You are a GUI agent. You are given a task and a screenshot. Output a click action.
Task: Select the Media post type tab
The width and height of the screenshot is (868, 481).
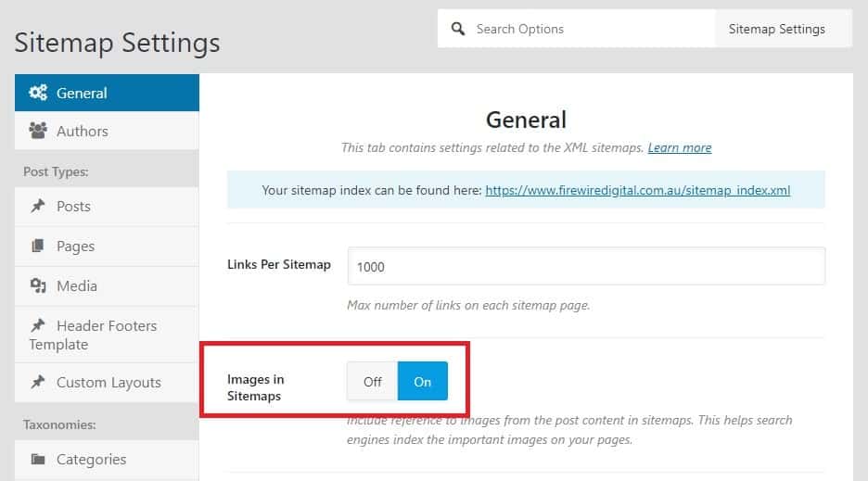point(107,286)
